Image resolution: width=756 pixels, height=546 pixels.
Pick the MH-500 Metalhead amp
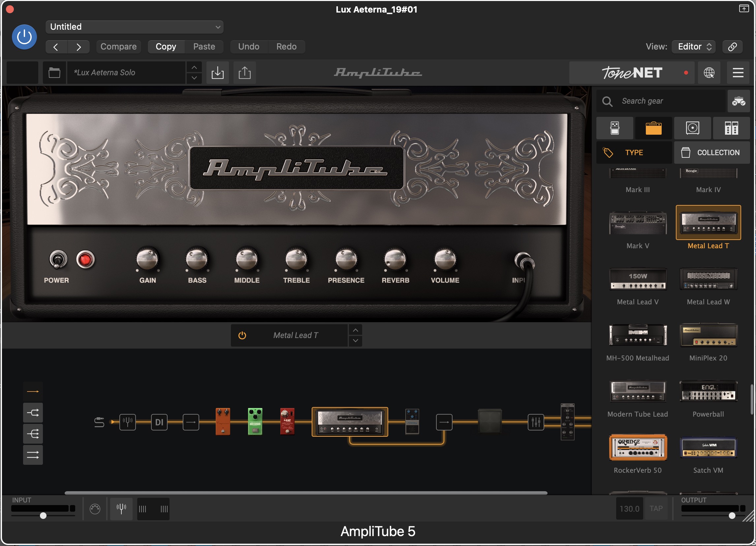click(x=638, y=335)
